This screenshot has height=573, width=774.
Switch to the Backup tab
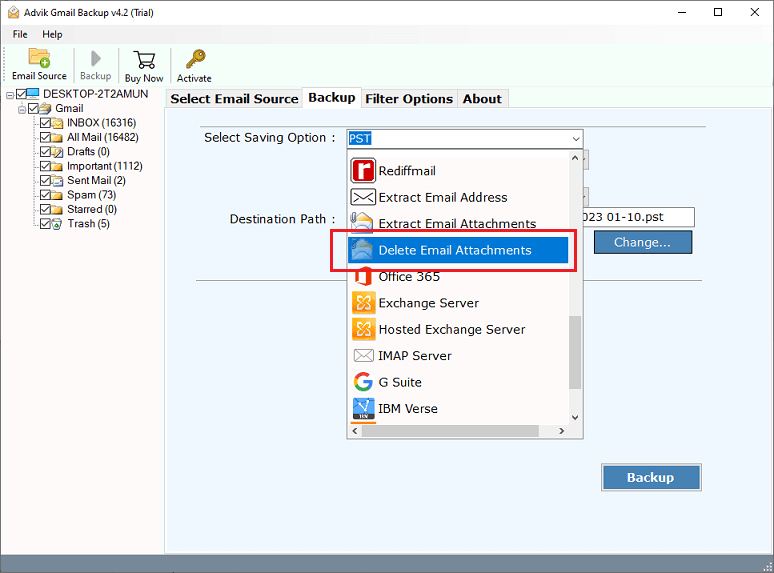[332, 98]
